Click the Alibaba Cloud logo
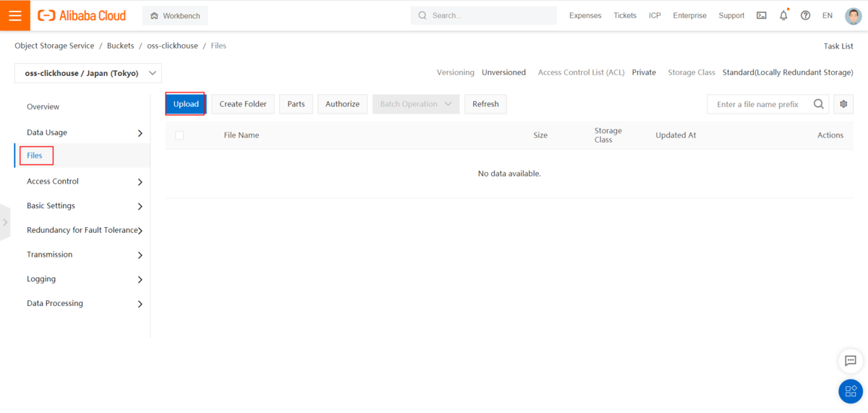 tap(82, 15)
